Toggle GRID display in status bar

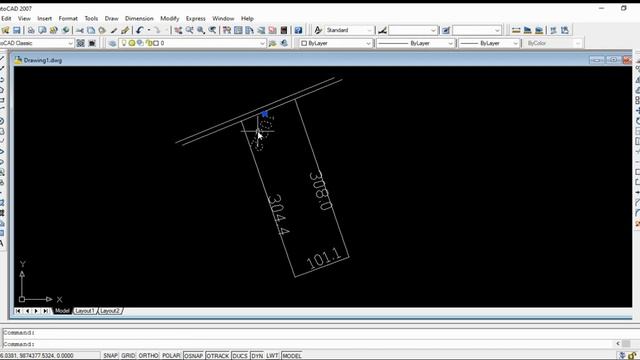click(x=128, y=356)
